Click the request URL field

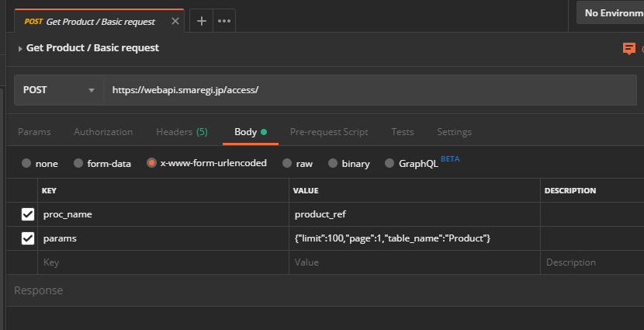click(x=370, y=90)
